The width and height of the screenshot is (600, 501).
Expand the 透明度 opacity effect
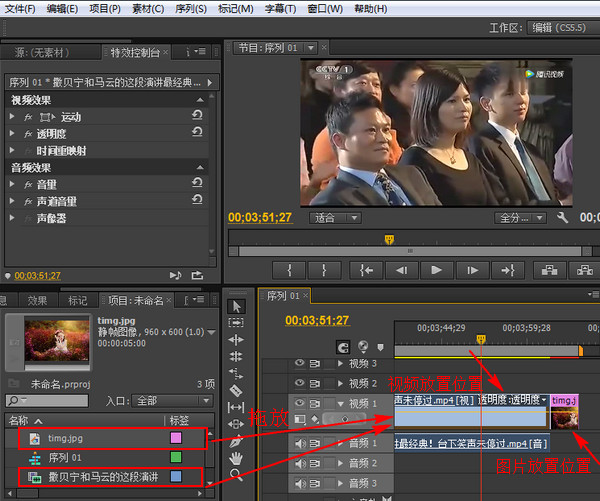pos(13,134)
